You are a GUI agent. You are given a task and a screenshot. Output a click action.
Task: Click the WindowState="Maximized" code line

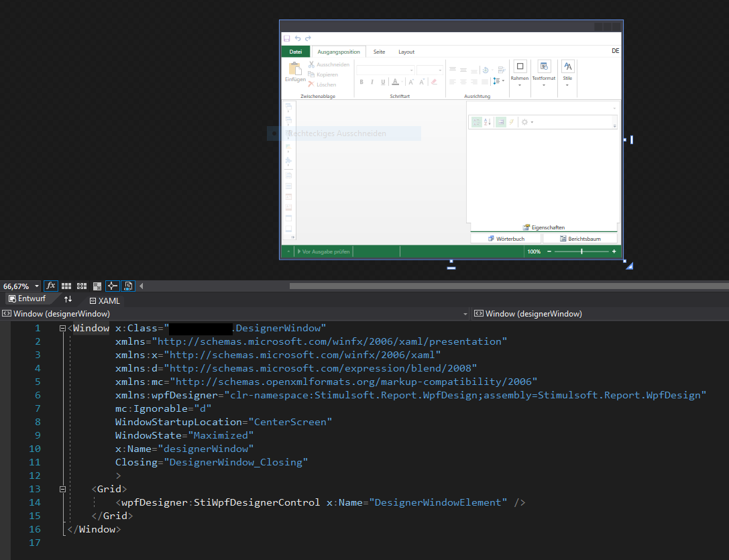tap(184, 435)
